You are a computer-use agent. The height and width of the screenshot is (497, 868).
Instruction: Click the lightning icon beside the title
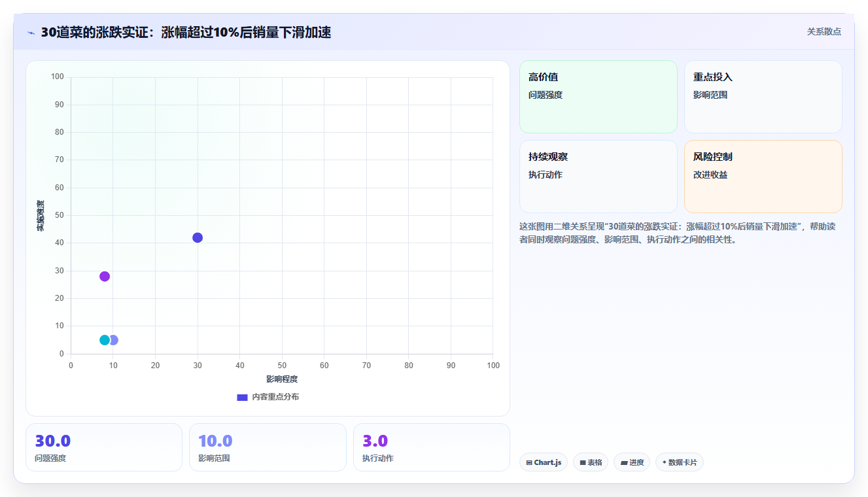[31, 33]
